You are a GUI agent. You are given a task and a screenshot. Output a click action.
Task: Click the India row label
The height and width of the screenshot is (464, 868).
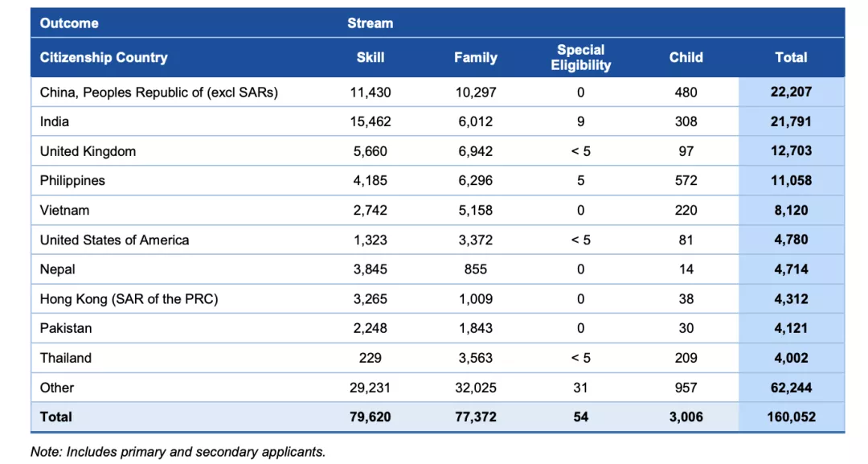click(55, 122)
